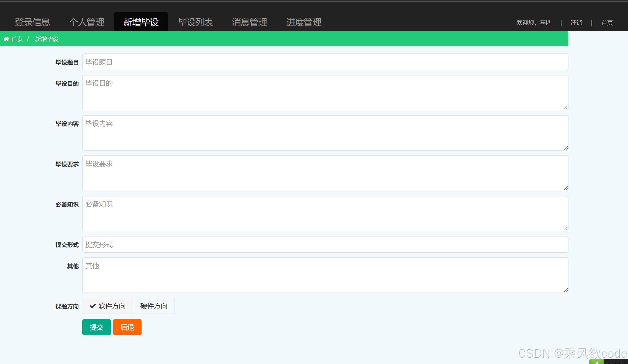Click the 首页 link in top right
Image resolution: width=628 pixels, height=364 pixels.
pyautogui.click(x=607, y=23)
